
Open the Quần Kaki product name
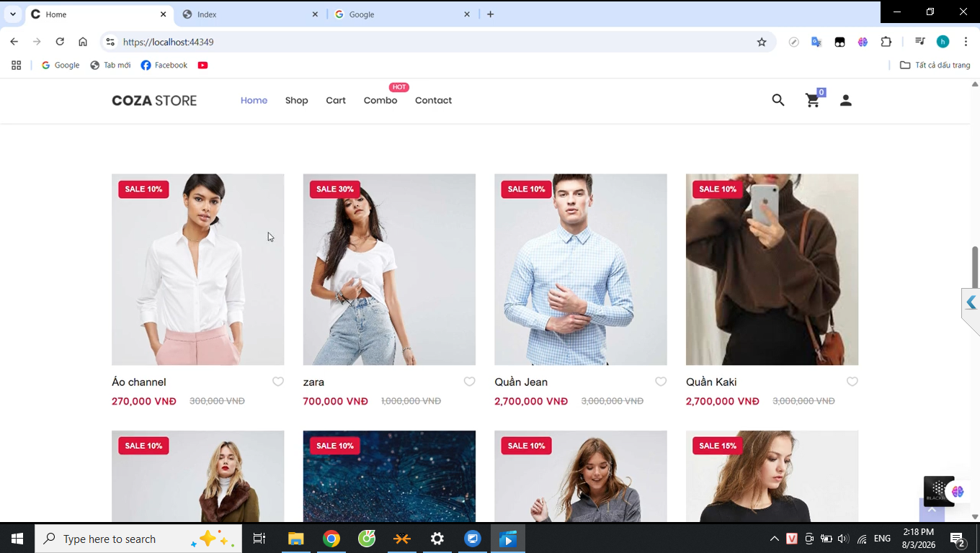[x=711, y=382]
